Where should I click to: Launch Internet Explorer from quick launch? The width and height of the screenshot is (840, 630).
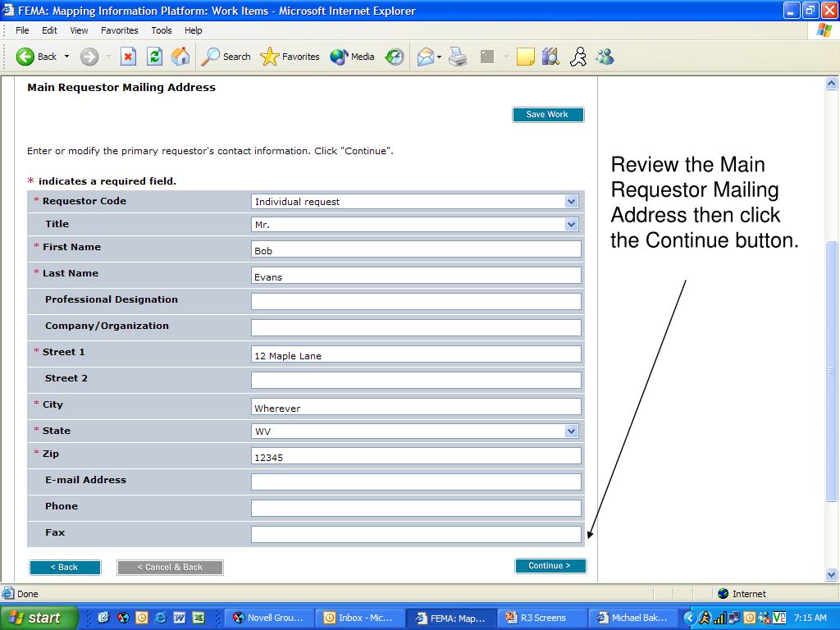pyautogui.click(x=160, y=618)
